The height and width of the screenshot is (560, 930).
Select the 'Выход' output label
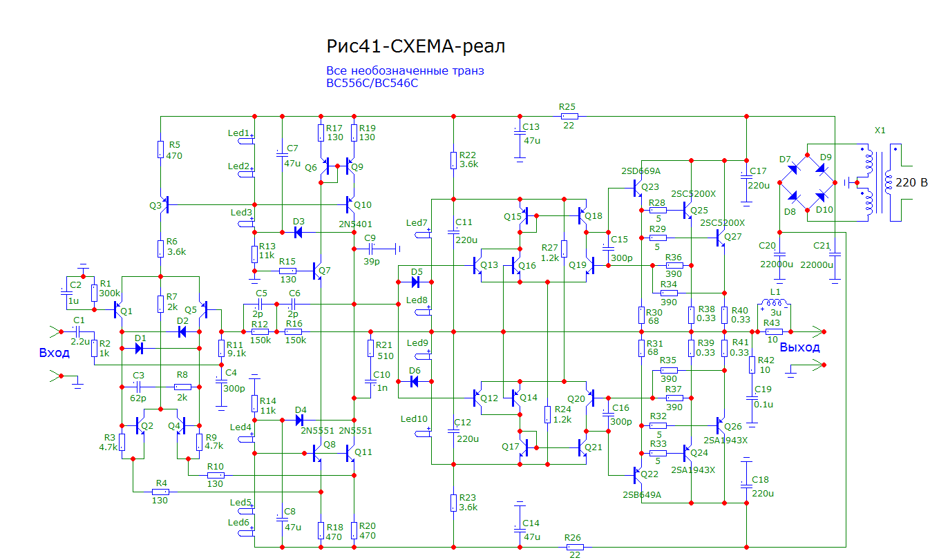pos(799,347)
